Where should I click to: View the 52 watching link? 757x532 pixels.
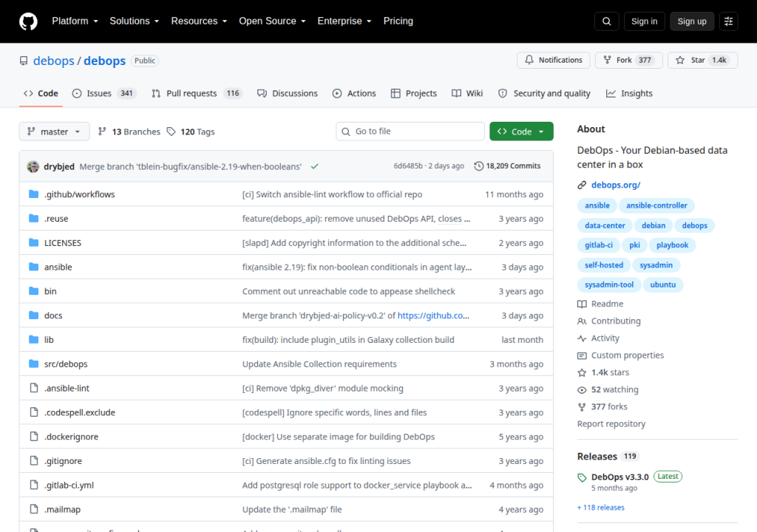click(608, 389)
